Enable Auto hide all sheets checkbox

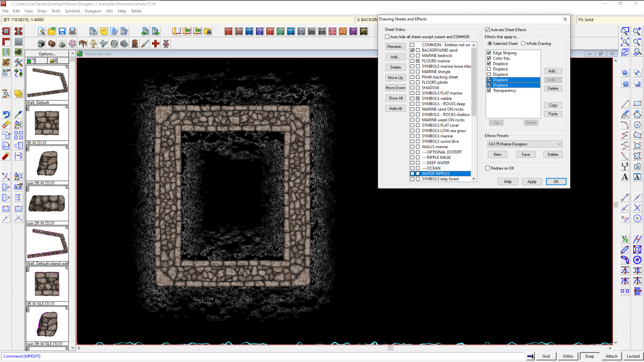[387, 37]
